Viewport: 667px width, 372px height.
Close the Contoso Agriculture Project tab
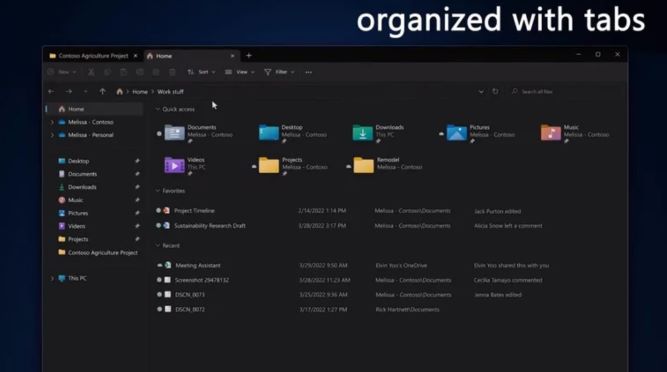pos(136,56)
